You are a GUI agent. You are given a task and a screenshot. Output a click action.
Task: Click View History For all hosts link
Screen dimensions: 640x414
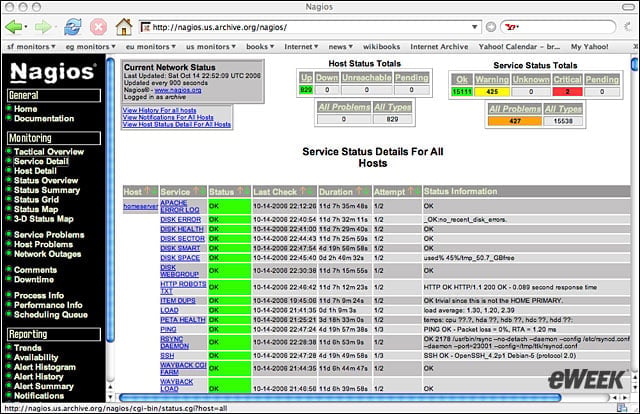pyautogui.click(x=159, y=110)
